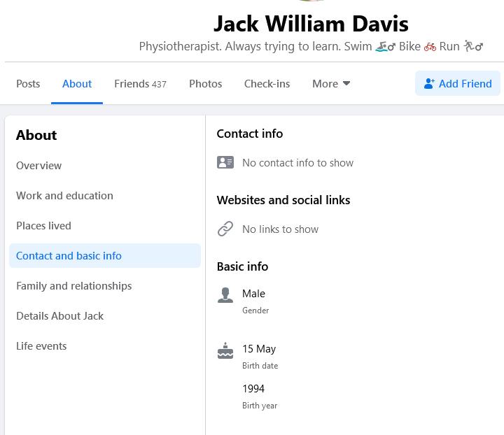
Task: Click the contact card icon
Action: click(225, 162)
